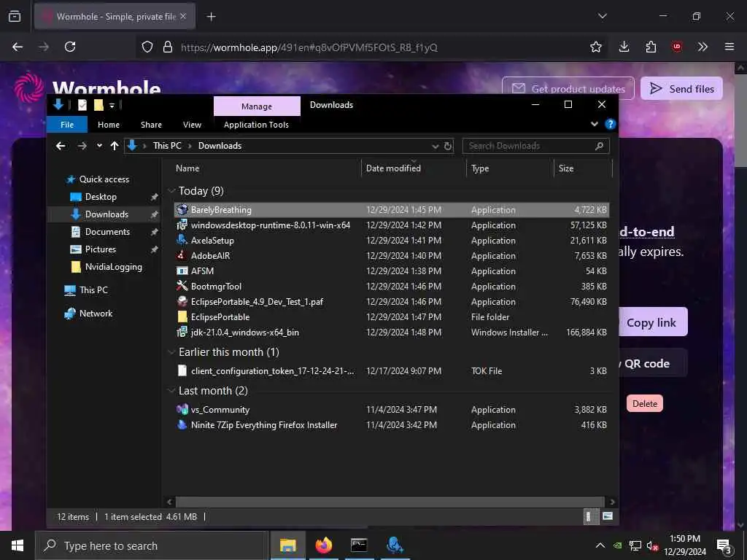The image size is (747, 560).
Task: Open the Share ribbon tab
Action: pyautogui.click(x=151, y=125)
